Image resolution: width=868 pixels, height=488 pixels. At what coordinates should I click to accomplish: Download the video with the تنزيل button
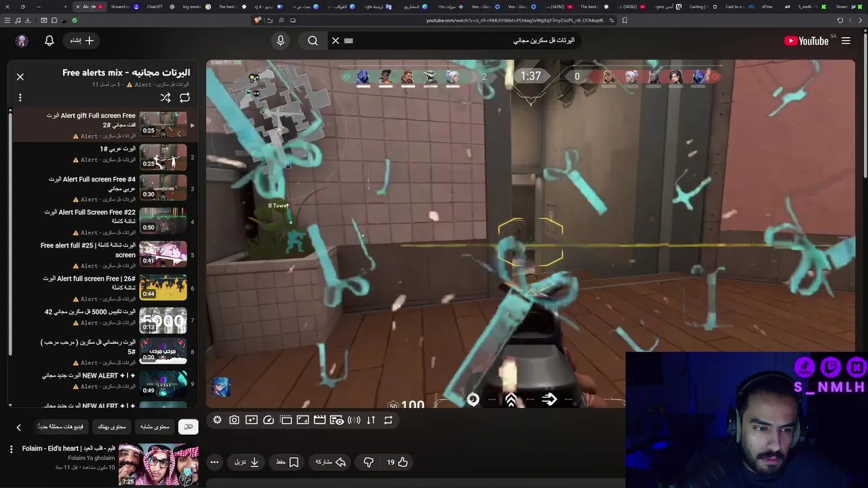(x=247, y=462)
